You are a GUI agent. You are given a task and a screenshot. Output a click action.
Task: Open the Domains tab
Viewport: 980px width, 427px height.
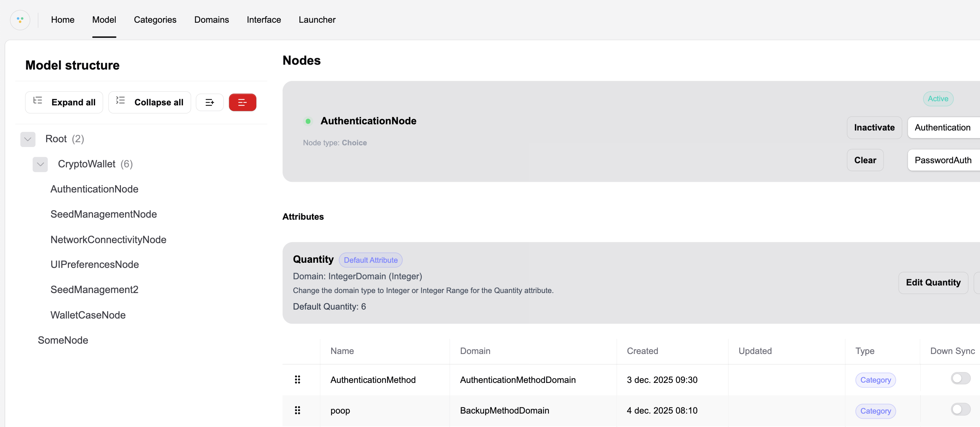pos(212,20)
